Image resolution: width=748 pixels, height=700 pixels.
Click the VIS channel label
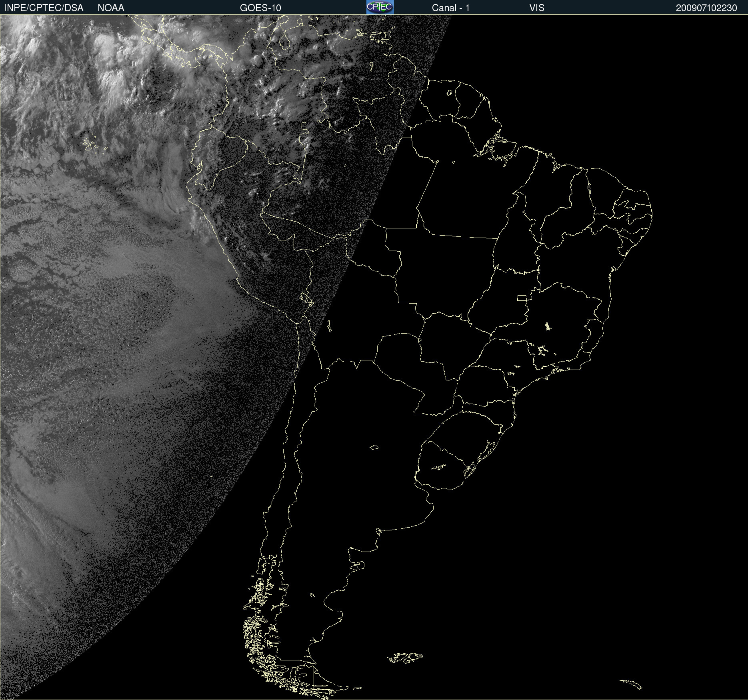[537, 8]
